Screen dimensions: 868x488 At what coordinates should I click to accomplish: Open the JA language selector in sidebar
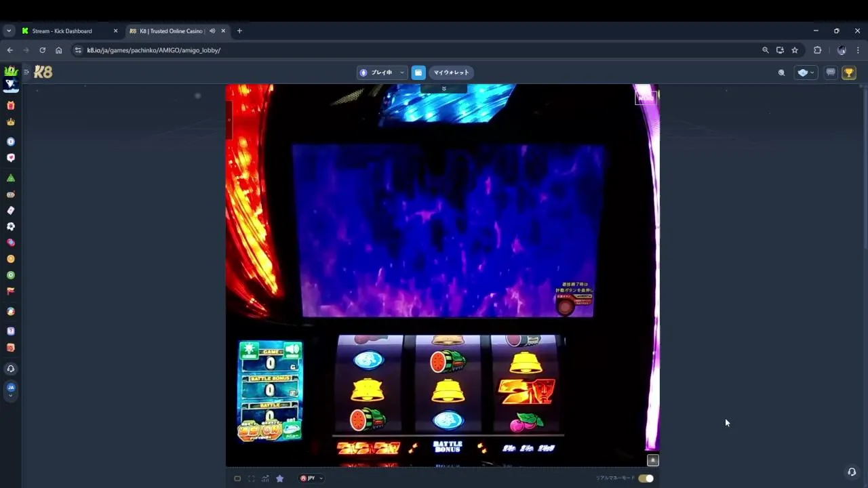(11, 390)
